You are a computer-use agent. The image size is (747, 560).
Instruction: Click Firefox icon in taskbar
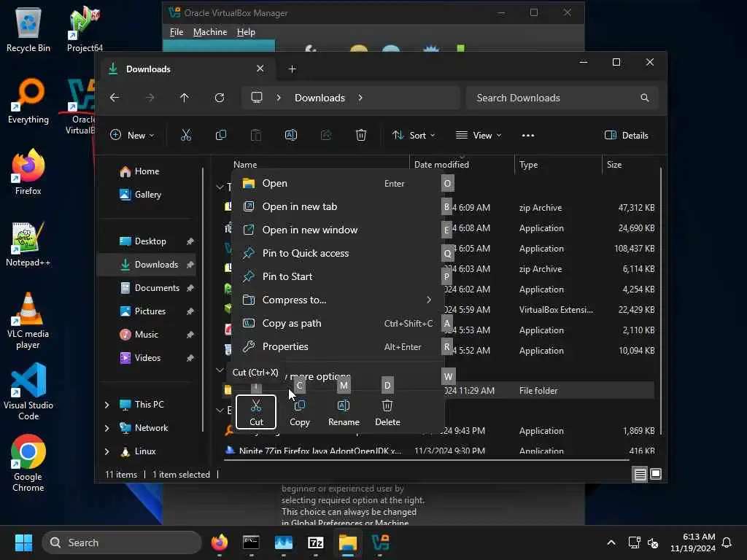(x=219, y=542)
